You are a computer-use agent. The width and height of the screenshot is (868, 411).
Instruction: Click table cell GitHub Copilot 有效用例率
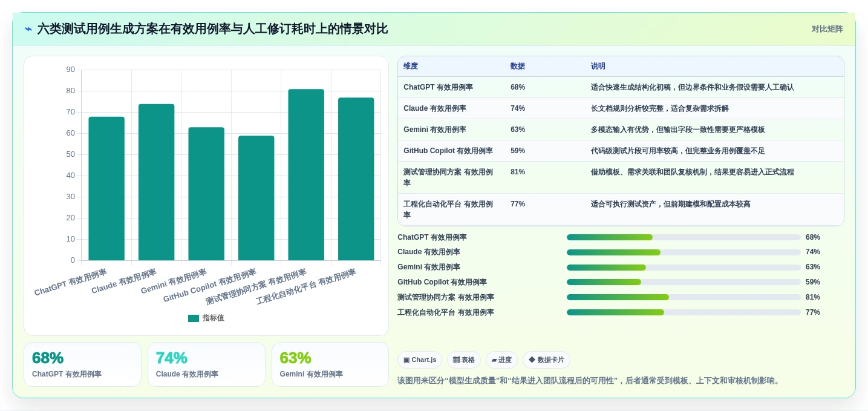click(448, 151)
